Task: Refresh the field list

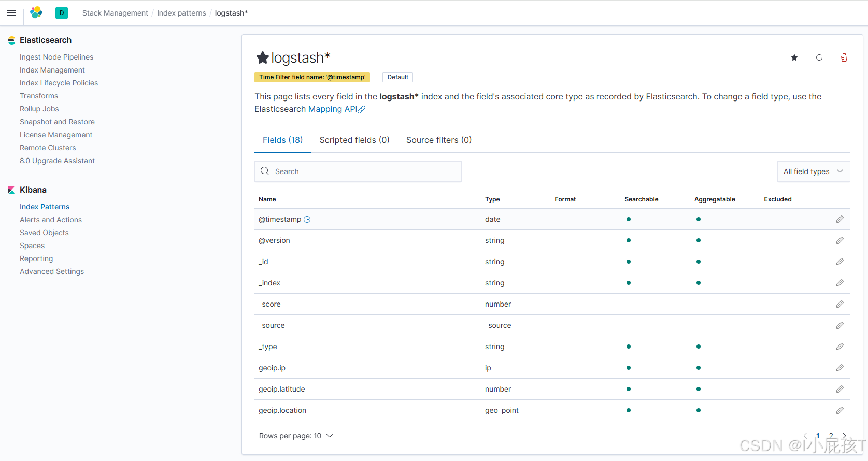Action: click(x=819, y=57)
